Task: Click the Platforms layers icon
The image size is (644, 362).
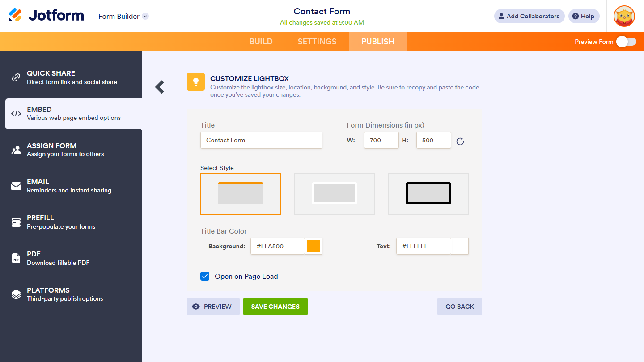Action: tap(16, 294)
